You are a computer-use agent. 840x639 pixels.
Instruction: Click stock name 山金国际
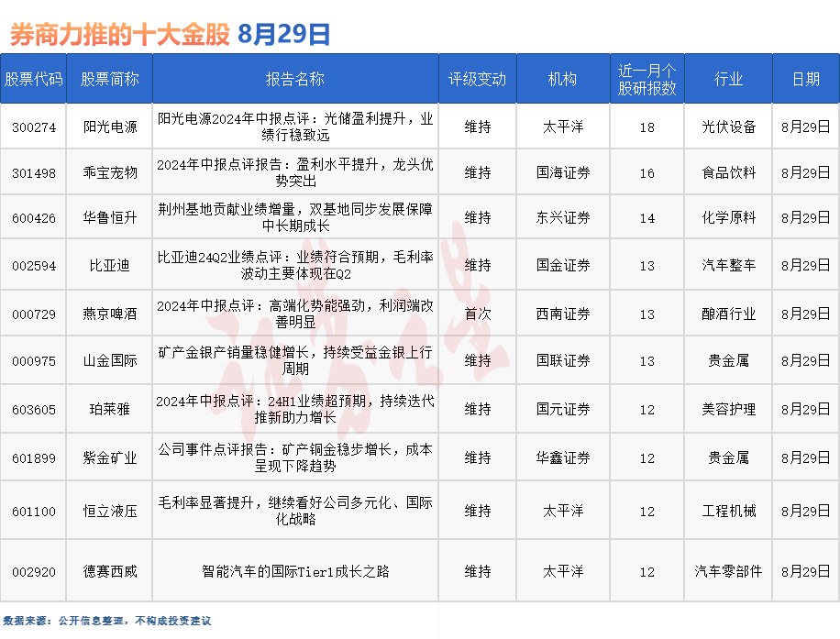pos(110,360)
